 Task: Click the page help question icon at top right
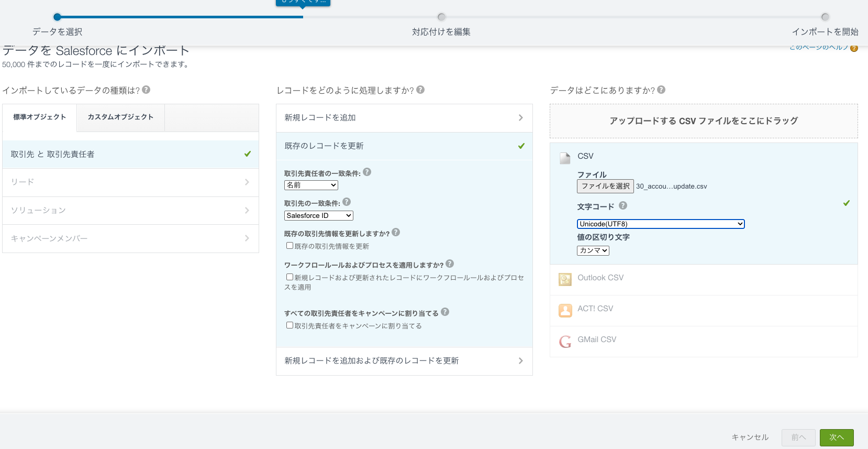pyautogui.click(x=854, y=48)
